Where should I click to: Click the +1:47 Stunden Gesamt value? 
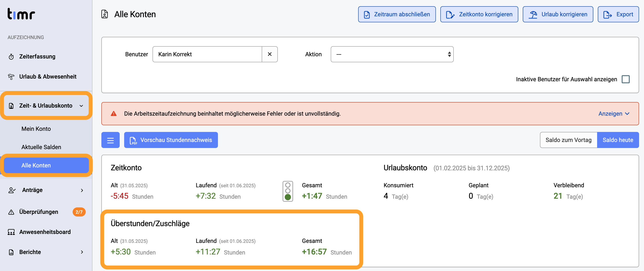click(x=324, y=196)
